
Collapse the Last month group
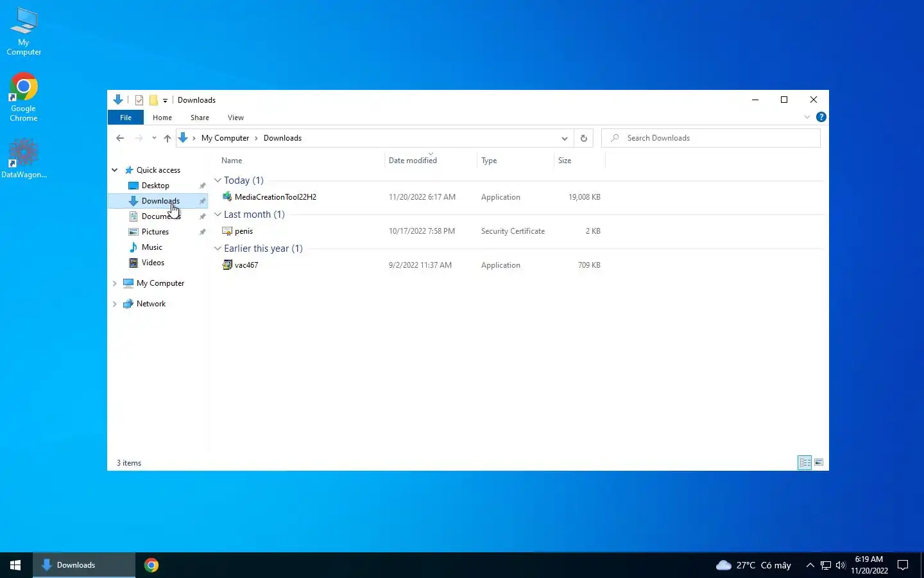(218, 215)
